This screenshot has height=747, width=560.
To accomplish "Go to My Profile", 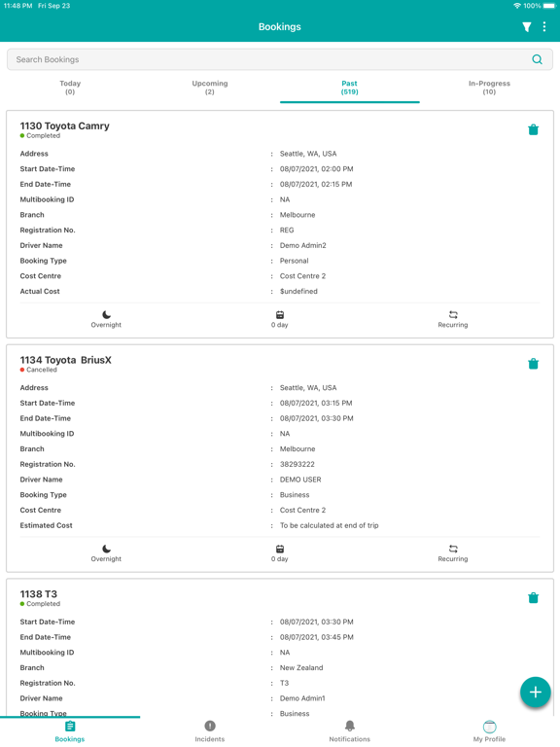I will pos(490,731).
